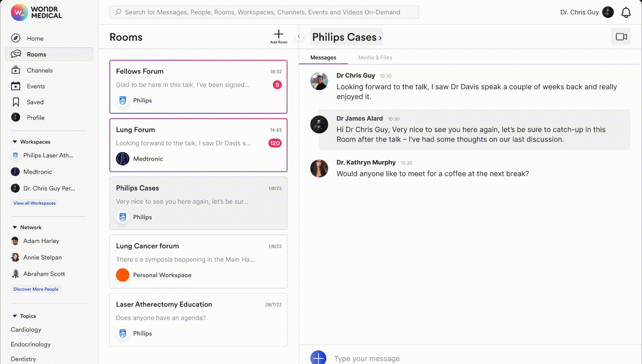
Task: Select the Messages tab
Action: [x=323, y=58]
